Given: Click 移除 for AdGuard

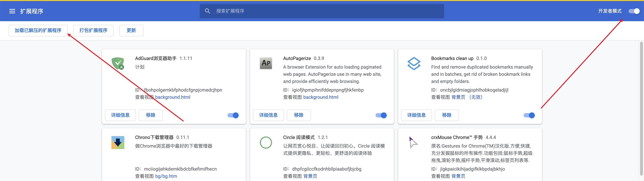Looking at the screenshot, I should click(151, 115).
